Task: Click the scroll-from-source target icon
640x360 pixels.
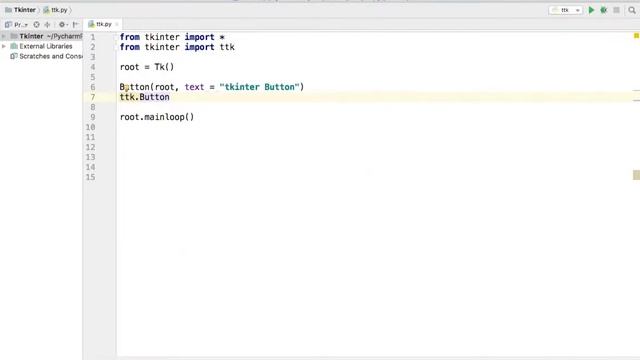Action: tap(36, 24)
